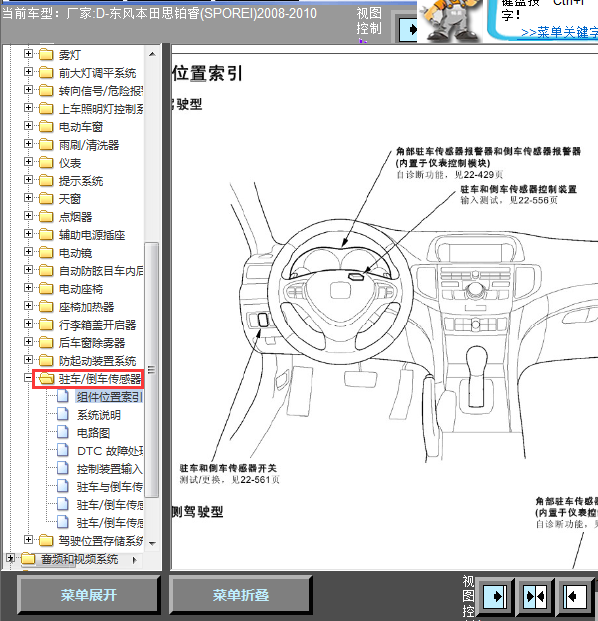This screenshot has width=598, height=621.
Task: Select 电动车窗 tree label
Action: (81, 127)
